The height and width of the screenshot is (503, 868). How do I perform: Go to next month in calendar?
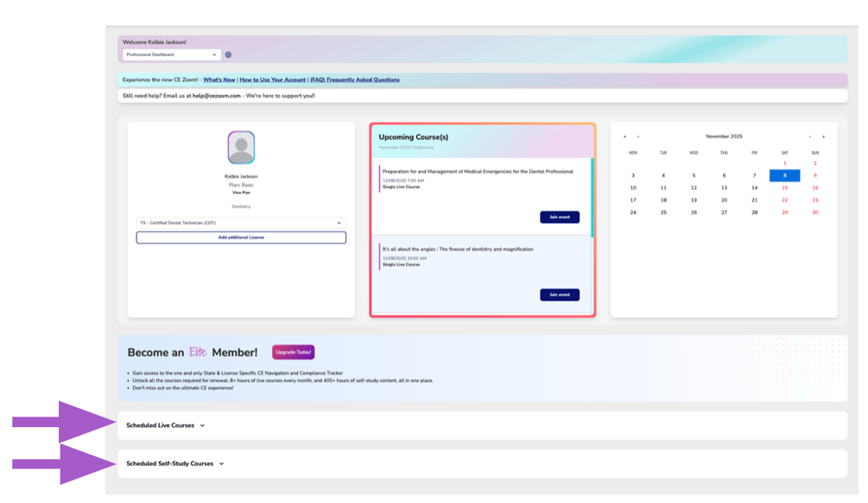(x=810, y=137)
